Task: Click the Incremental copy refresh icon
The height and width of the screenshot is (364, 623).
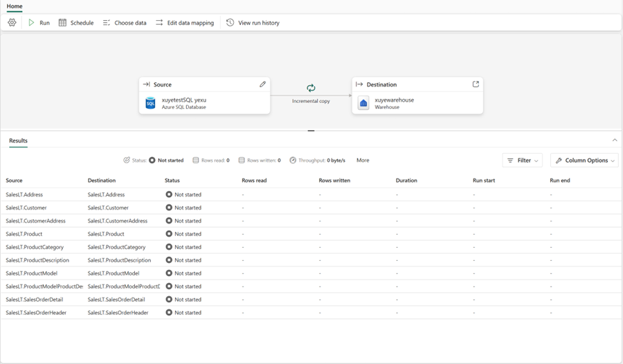Action: (311, 88)
